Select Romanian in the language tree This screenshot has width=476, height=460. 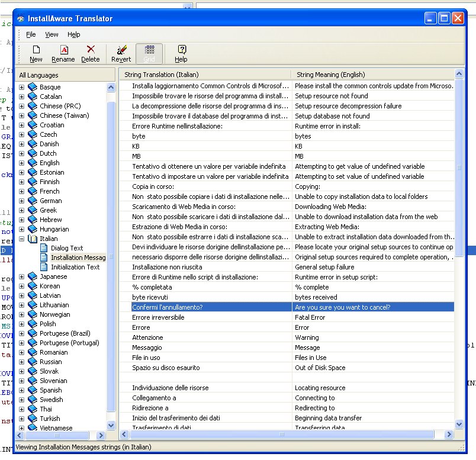pyautogui.click(x=54, y=352)
